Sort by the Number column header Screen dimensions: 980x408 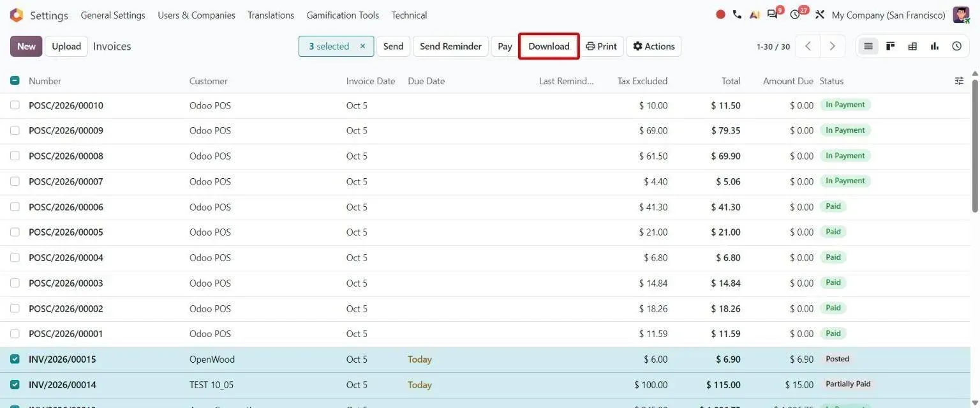point(45,81)
